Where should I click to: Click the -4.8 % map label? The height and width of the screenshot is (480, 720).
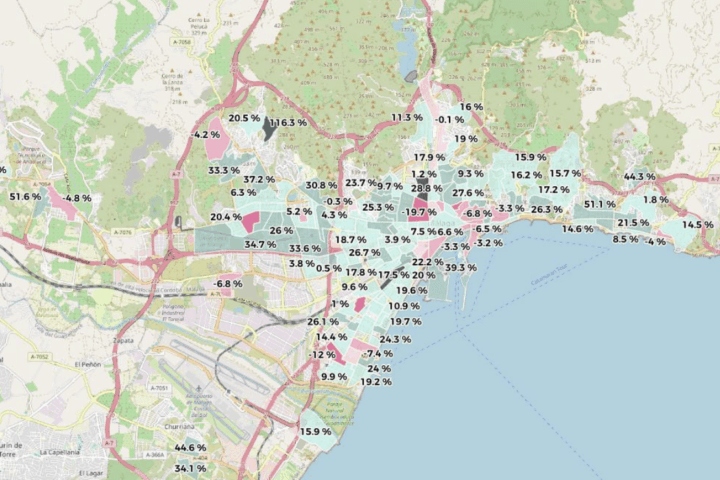pyautogui.click(x=76, y=198)
